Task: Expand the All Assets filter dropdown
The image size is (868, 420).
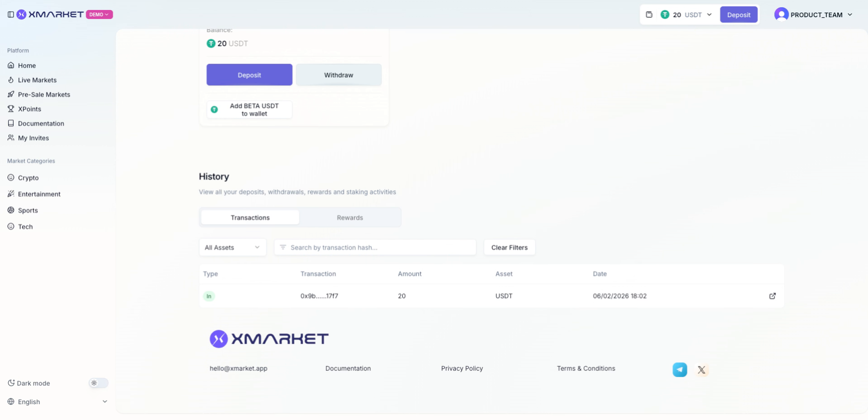Action: 232,248
